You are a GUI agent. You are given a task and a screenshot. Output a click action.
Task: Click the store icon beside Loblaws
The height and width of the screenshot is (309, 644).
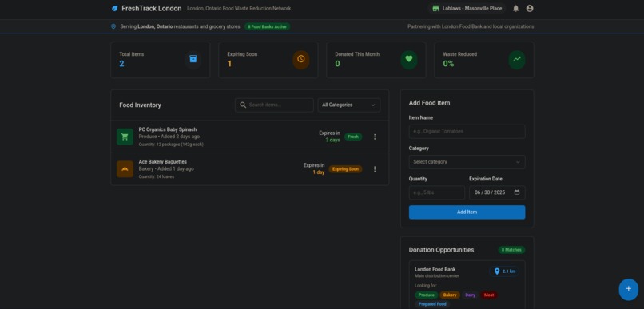coord(435,8)
